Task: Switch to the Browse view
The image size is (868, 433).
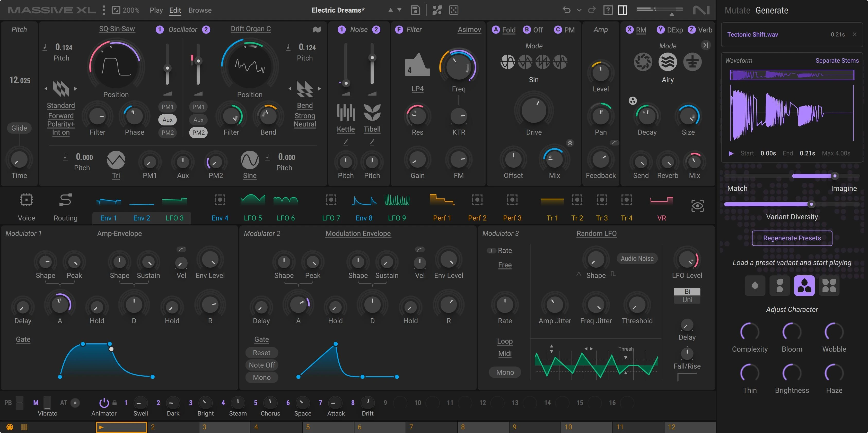Action: click(x=200, y=10)
